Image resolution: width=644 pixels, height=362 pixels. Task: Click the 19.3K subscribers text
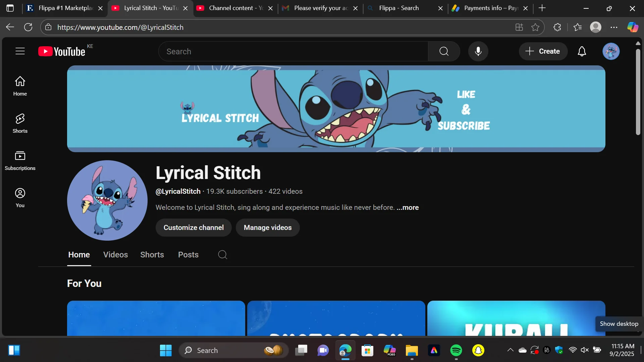pyautogui.click(x=234, y=191)
